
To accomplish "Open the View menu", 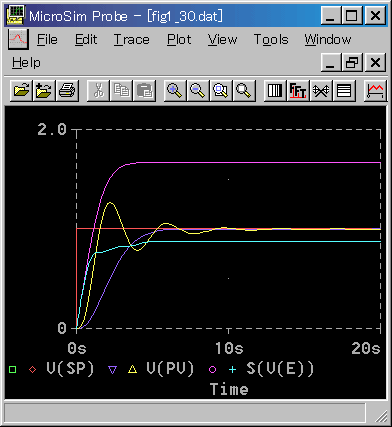I will pyautogui.click(x=222, y=40).
